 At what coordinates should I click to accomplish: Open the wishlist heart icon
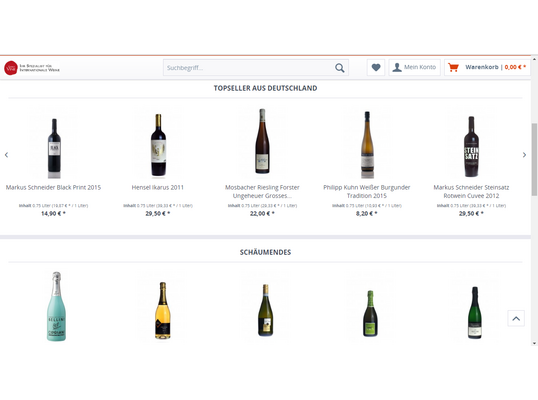coord(376,67)
